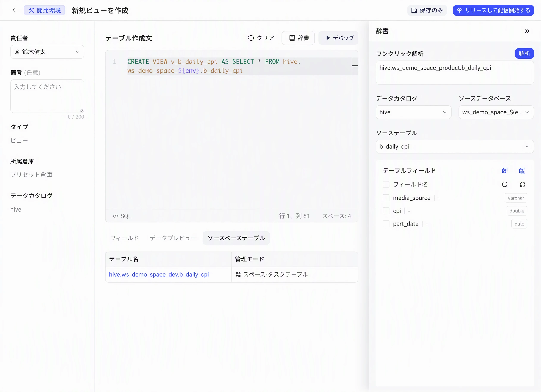The width and height of the screenshot is (541, 392).
Task: Refresh the table fields list
Action: click(522, 184)
